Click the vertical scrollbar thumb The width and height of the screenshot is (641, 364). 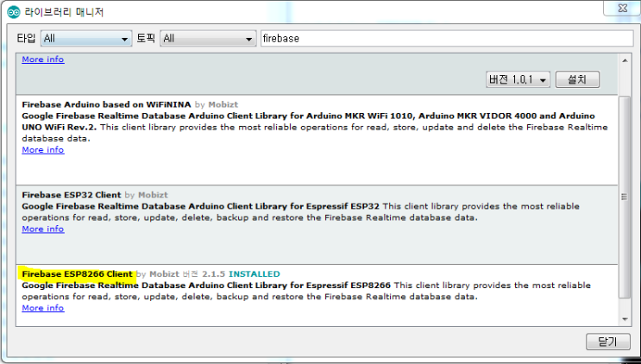[x=625, y=198]
